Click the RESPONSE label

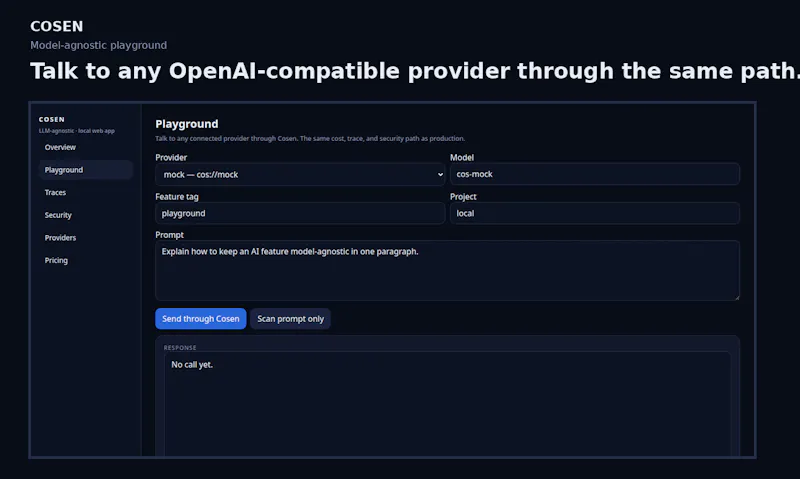pos(180,347)
